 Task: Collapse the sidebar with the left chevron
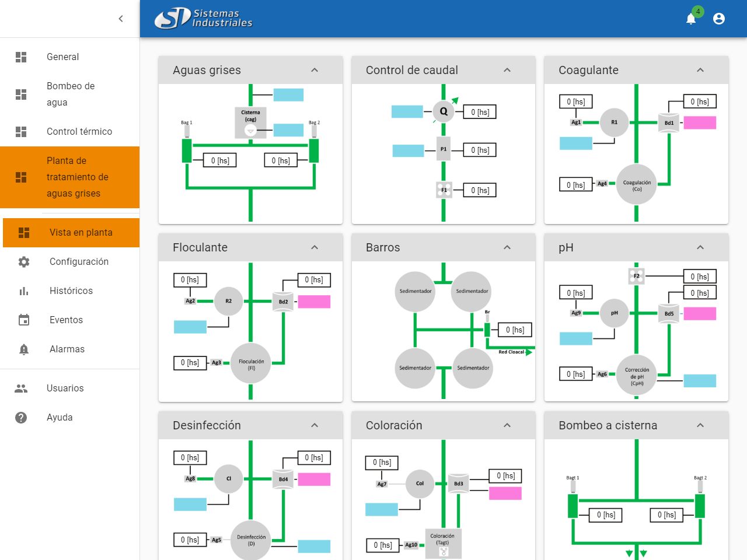pyautogui.click(x=121, y=19)
